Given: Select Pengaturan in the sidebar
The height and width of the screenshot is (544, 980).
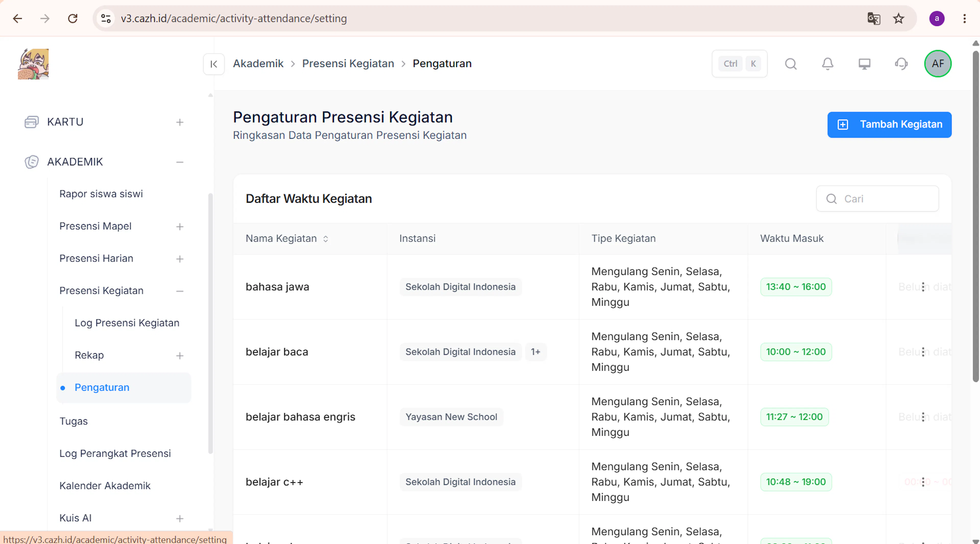Looking at the screenshot, I should tap(124, 387).
